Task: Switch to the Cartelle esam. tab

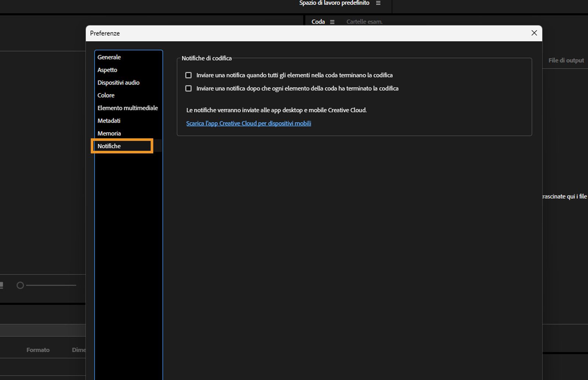Action: (x=365, y=22)
